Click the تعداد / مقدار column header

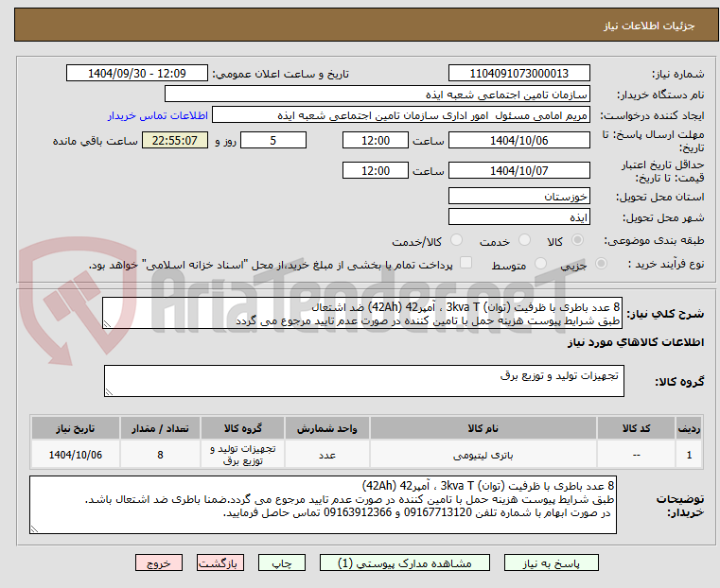coord(160,428)
